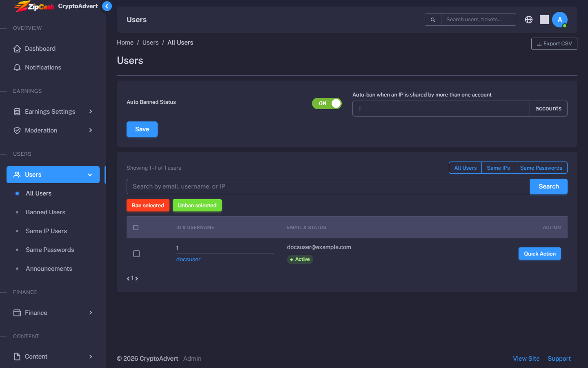The image size is (588, 368).
Task: Switch to the Same IPs filter tab
Action: pyautogui.click(x=498, y=168)
